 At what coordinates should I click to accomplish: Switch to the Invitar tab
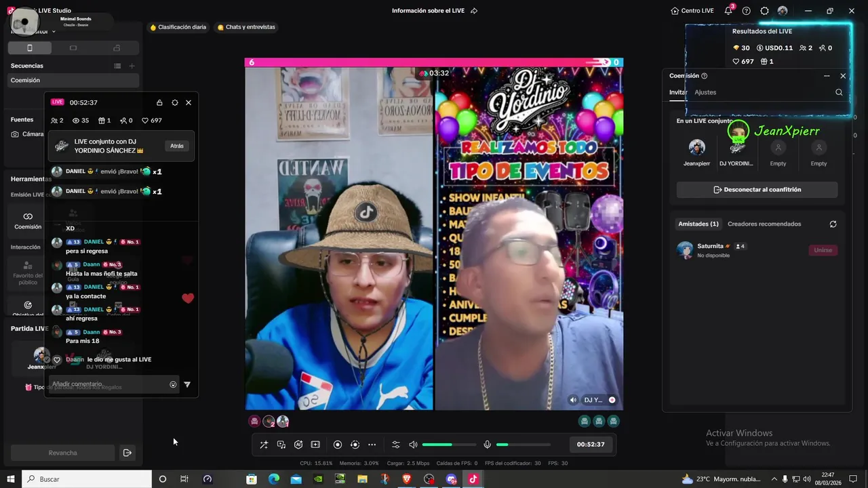click(x=678, y=92)
